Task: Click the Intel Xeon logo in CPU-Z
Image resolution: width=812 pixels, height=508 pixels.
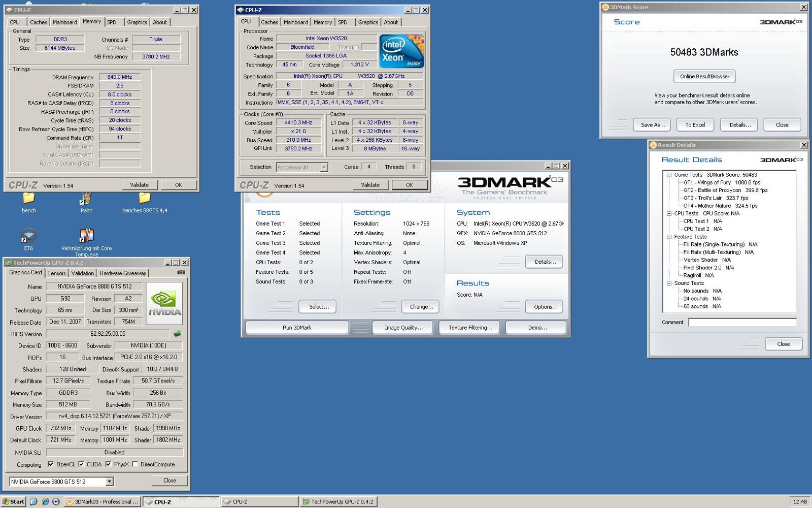Action: [401, 51]
